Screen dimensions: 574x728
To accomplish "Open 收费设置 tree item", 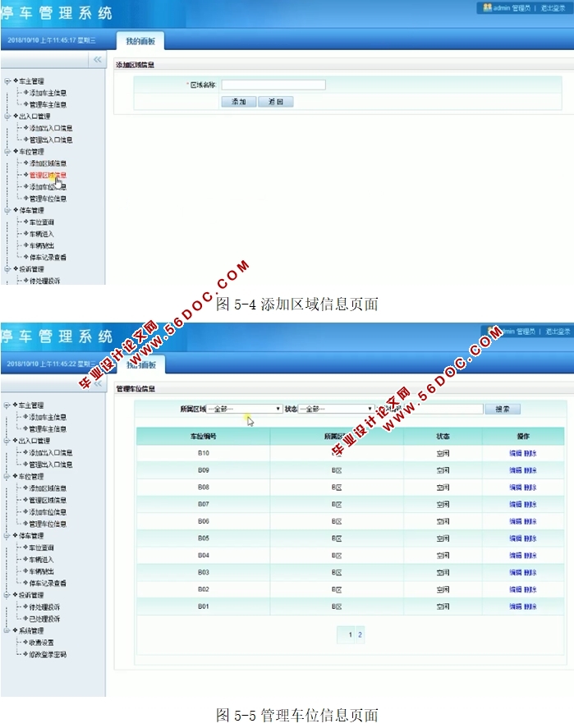I will (42, 643).
